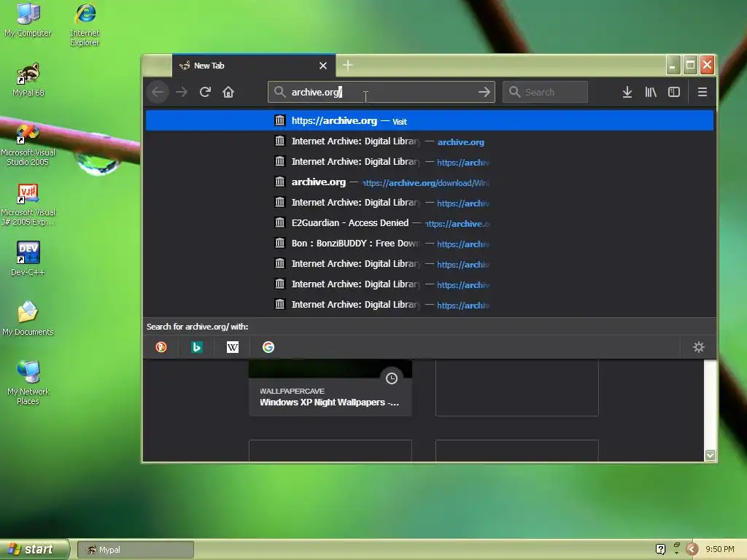Select the https://archive.org Visit suggestion
This screenshot has height=560, width=747.
coord(430,120)
